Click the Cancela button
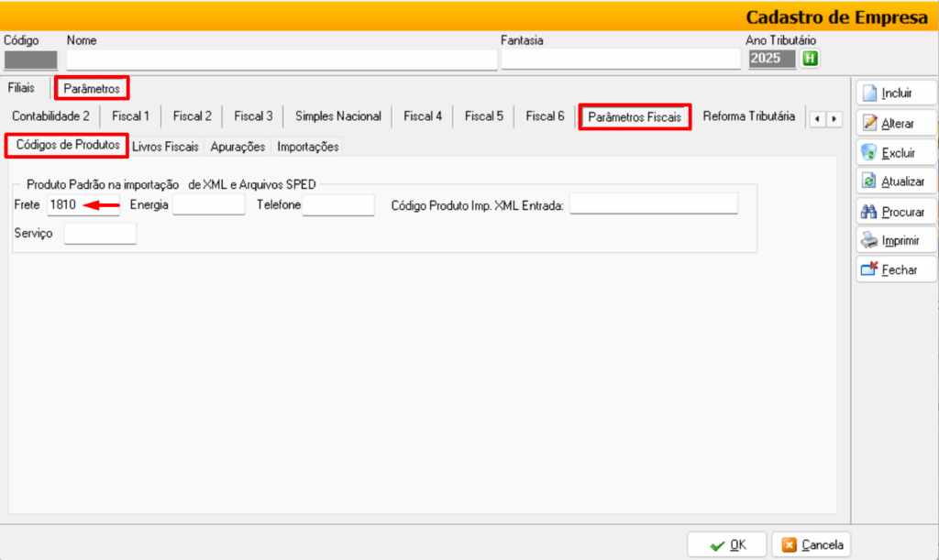Screen dimensions: 939x560 (x=812, y=545)
